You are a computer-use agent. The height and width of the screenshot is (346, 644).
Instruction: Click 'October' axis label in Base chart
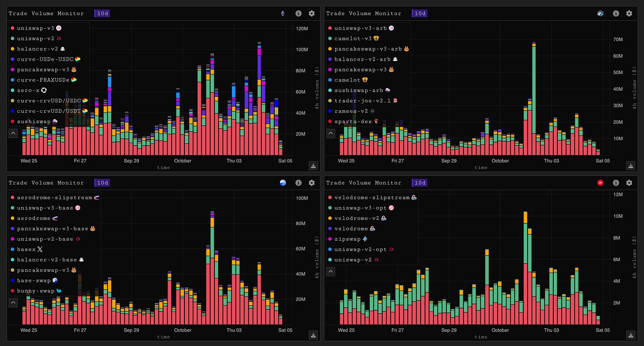pyautogui.click(x=183, y=330)
